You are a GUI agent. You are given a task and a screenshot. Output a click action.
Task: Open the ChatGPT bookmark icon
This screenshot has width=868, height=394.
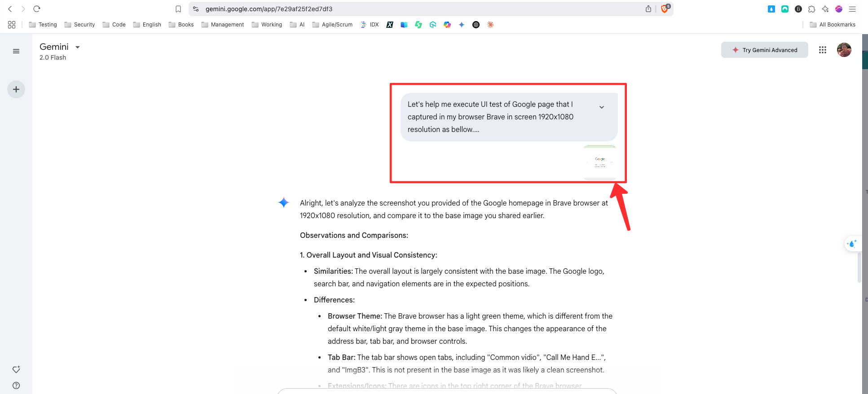click(476, 25)
